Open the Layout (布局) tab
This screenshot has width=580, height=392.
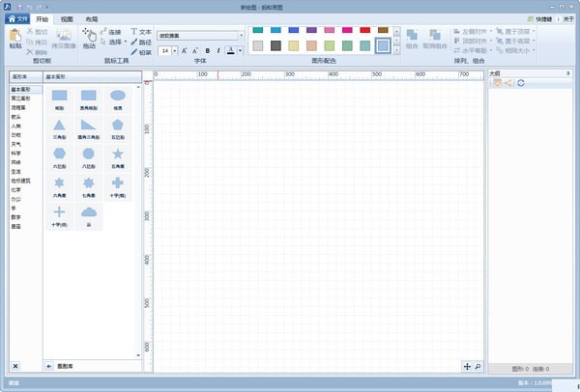(91, 18)
